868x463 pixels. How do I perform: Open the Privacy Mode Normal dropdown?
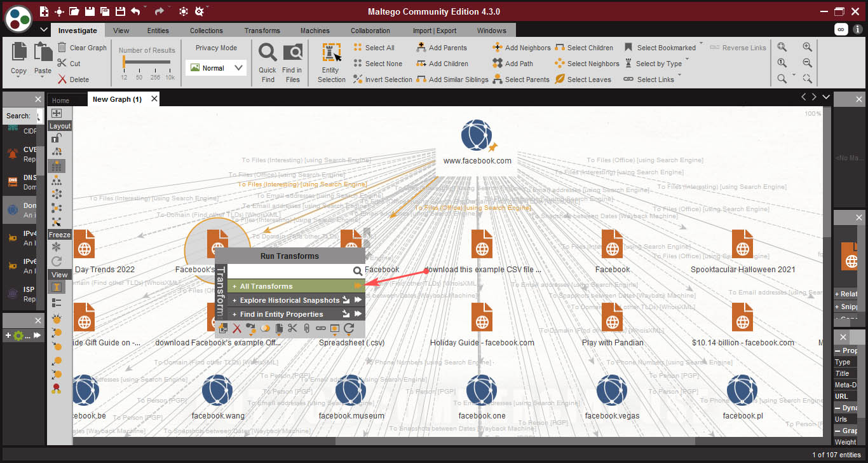[216, 68]
